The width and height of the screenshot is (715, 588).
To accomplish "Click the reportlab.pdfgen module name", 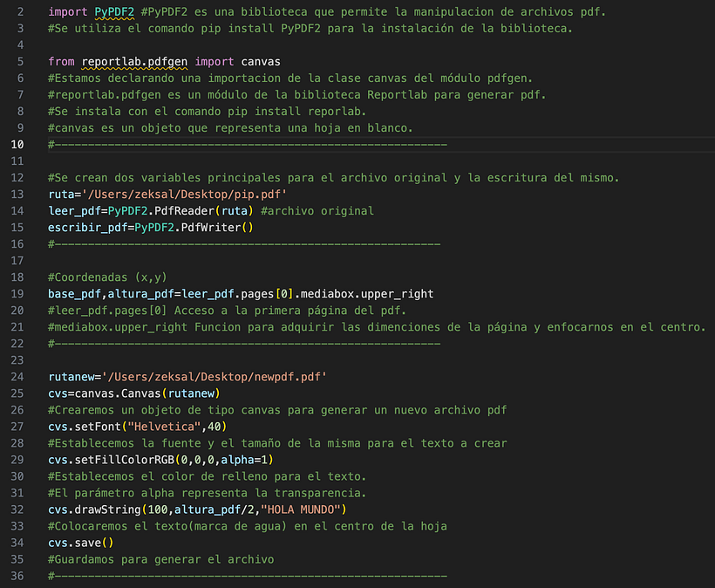I will click(x=134, y=62).
